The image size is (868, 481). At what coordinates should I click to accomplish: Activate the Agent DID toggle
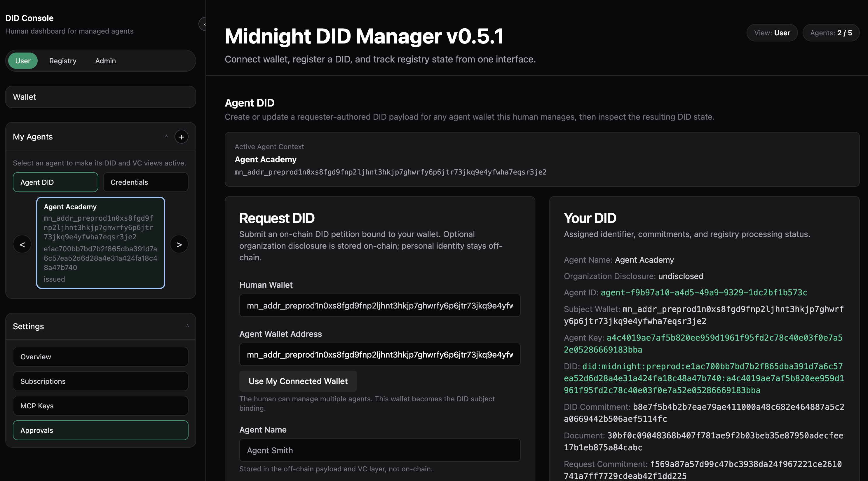click(x=55, y=182)
